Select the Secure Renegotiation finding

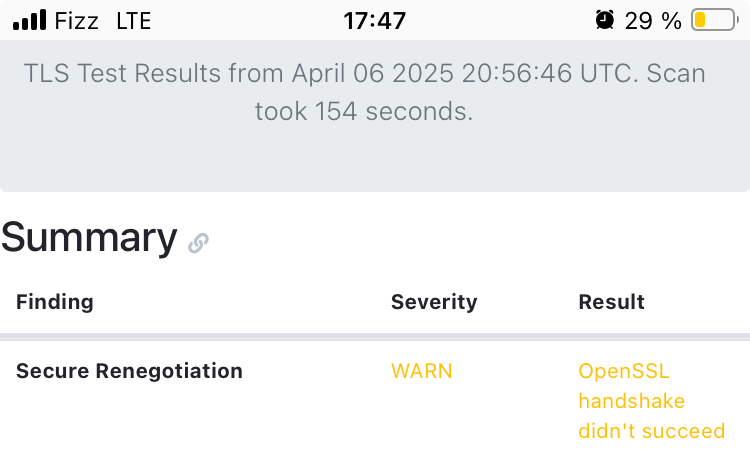[x=129, y=371]
